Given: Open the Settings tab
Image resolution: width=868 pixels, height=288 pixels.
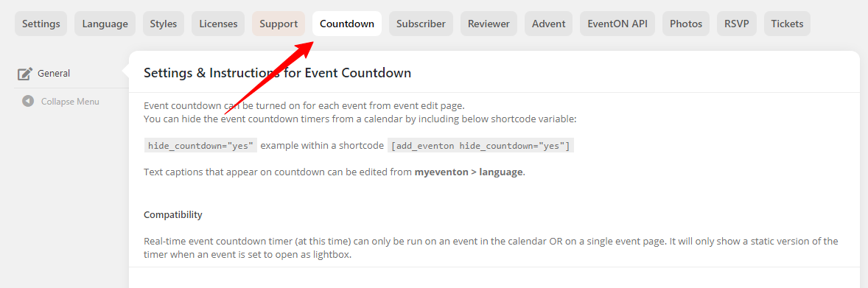Looking at the screenshot, I should (x=41, y=24).
